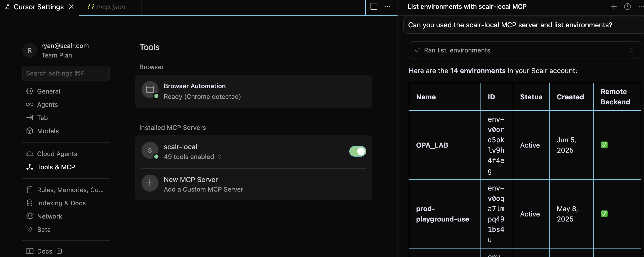Click the split editor layout icon
Viewport: 644px width, 257px height.
click(x=374, y=7)
